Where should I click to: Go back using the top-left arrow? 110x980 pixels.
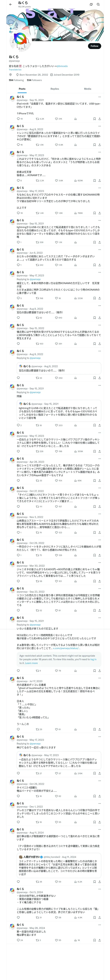[11, 5]
